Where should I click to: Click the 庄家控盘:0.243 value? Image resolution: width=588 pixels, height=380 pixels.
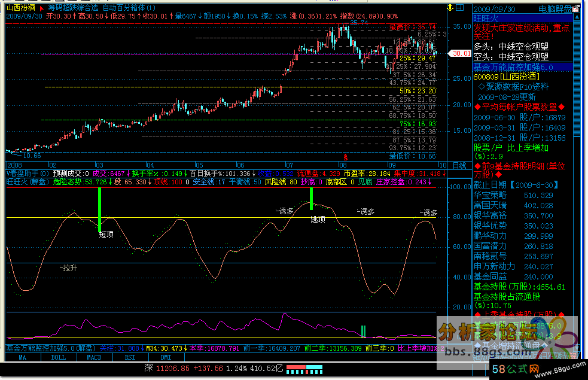pos(404,182)
